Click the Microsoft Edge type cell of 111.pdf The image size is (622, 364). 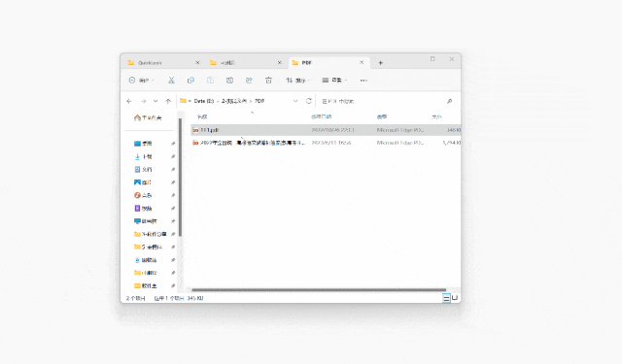400,130
